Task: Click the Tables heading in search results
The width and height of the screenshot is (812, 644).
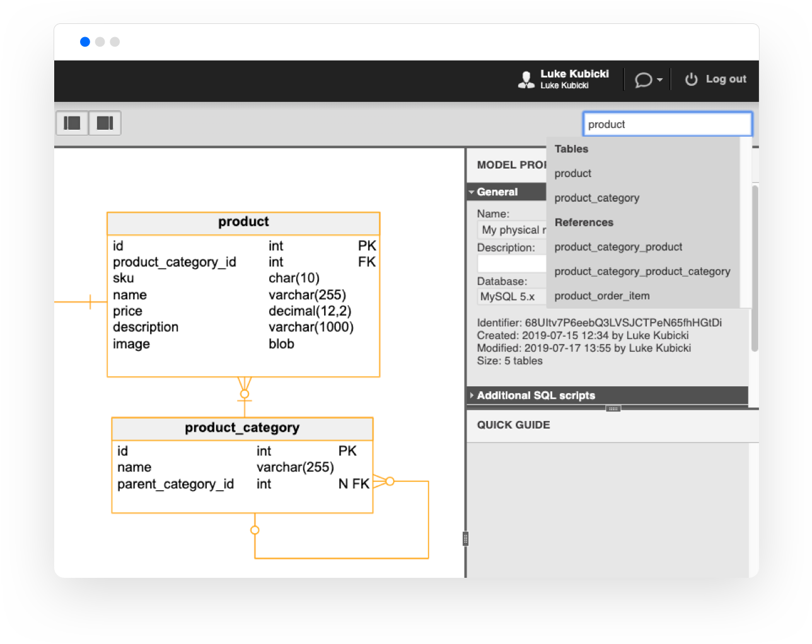Action: coord(571,149)
